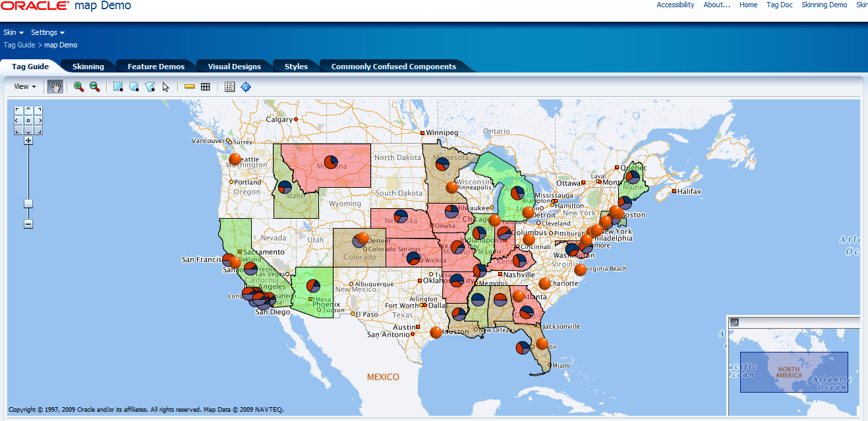Open the Visual Designs tab

coord(234,67)
